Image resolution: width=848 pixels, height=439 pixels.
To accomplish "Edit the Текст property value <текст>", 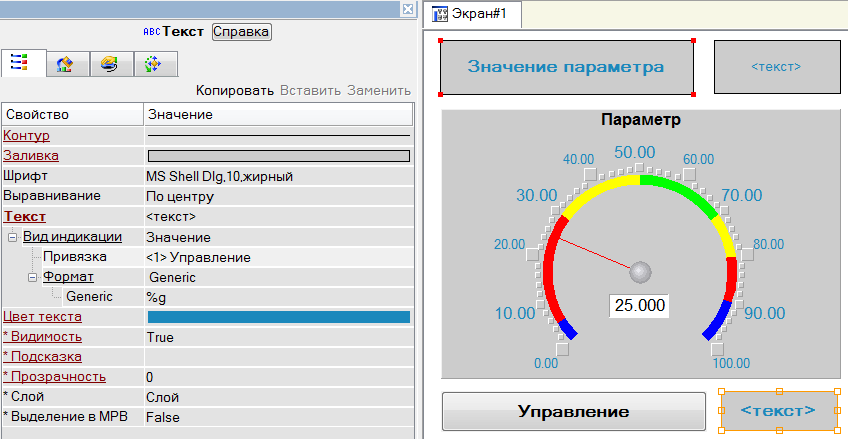I will 171,217.
